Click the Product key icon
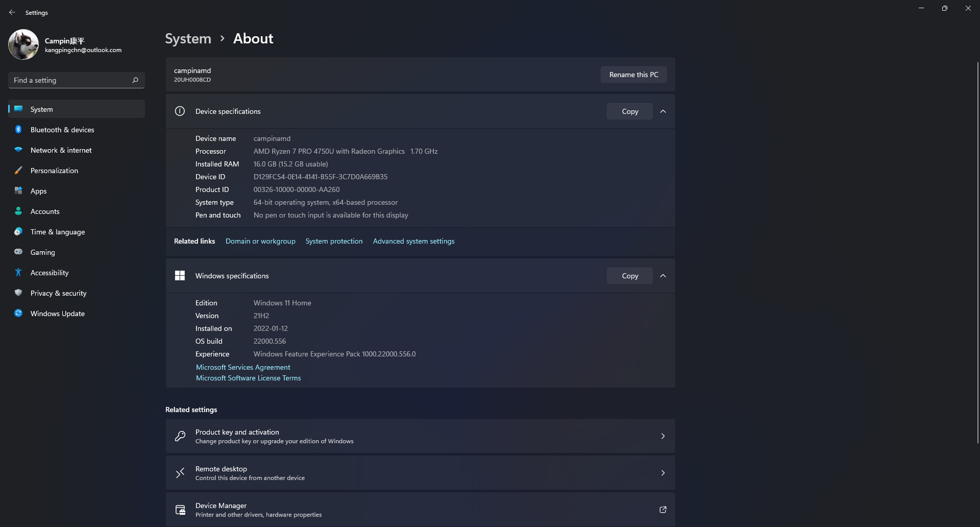 click(x=180, y=436)
